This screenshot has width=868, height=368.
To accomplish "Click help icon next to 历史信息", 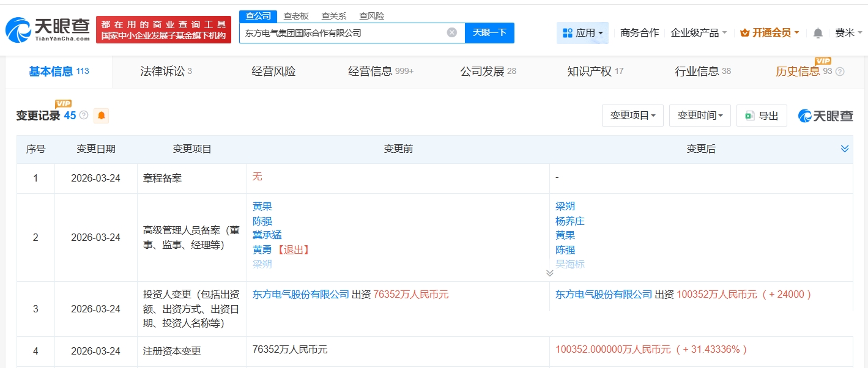I will coord(840,72).
